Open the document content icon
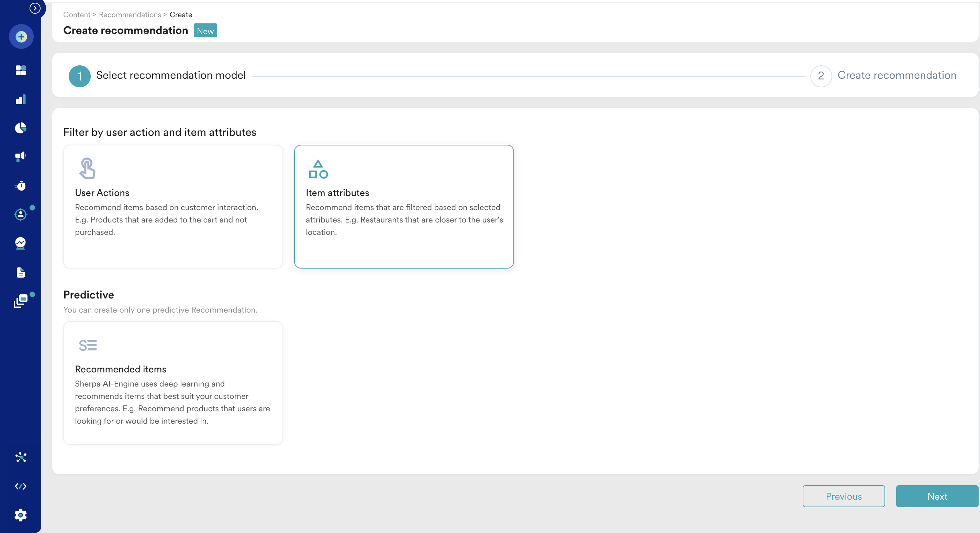 [21, 272]
